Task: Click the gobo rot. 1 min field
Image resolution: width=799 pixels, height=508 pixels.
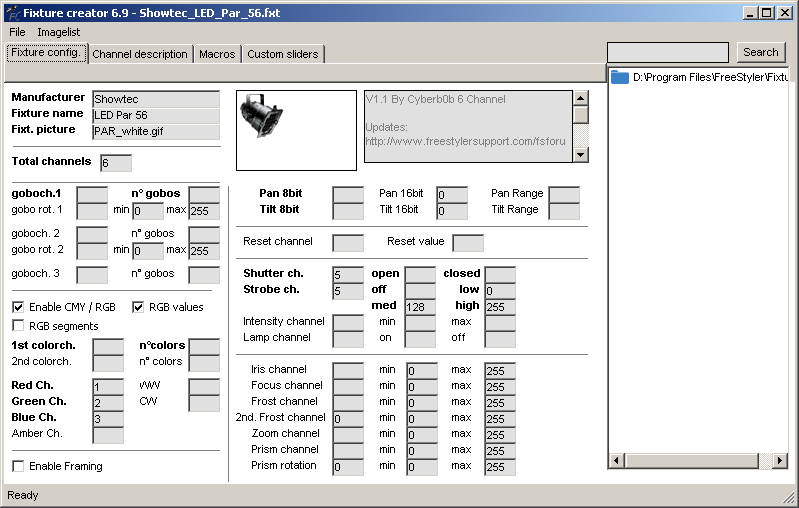Action: coord(148,211)
